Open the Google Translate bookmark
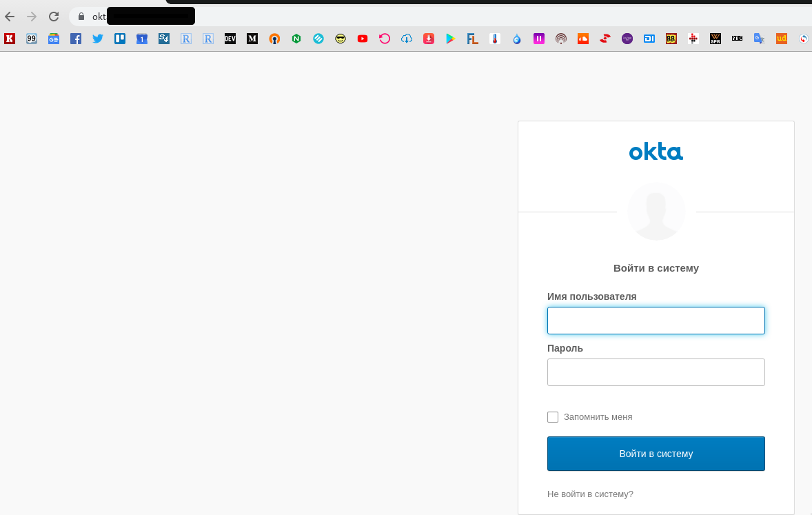 coord(759,39)
